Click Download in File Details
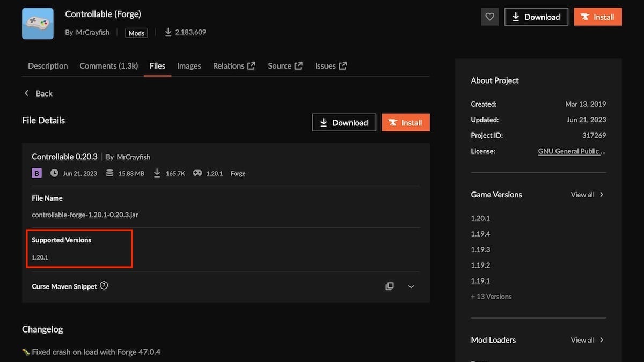The height and width of the screenshot is (362, 644). coord(344,122)
